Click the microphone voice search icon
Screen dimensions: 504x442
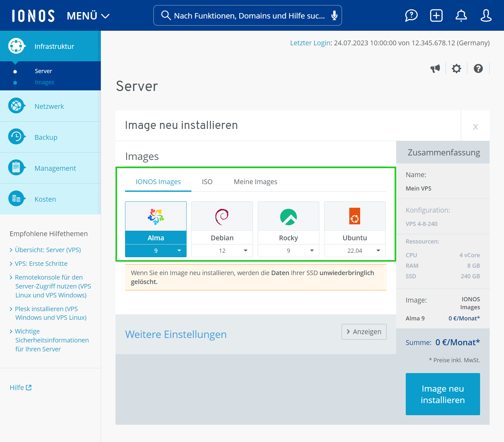tap(334, 15)
